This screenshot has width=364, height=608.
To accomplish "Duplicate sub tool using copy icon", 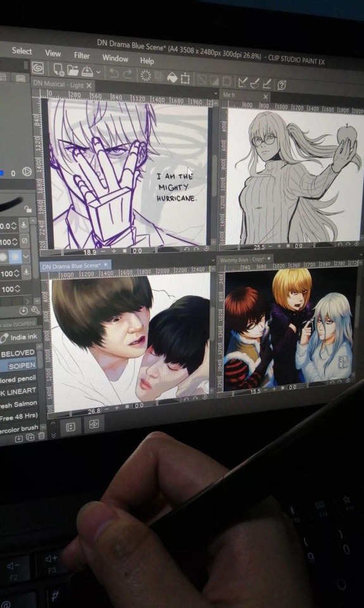I will (30, 438).
